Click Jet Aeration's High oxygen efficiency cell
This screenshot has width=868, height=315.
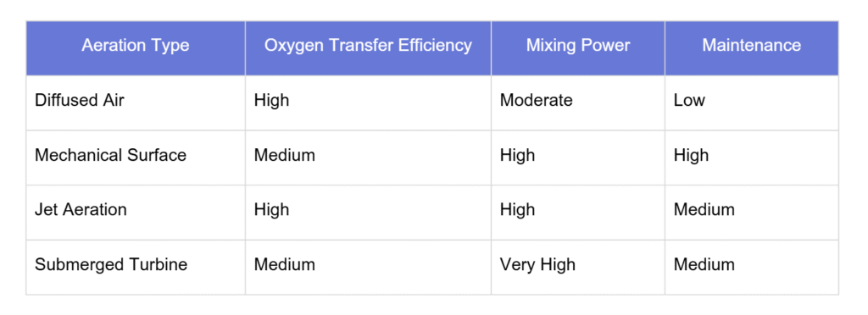coord(368,213)
